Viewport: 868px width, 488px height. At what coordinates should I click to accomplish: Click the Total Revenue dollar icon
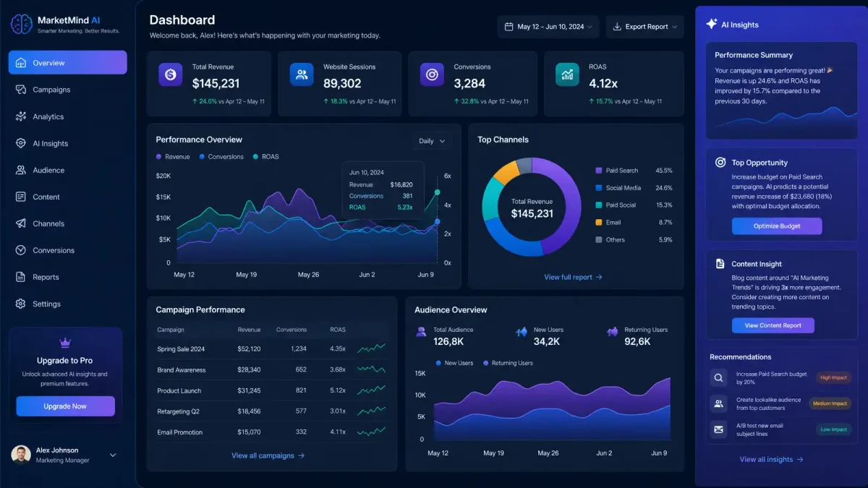pos(171,74)
